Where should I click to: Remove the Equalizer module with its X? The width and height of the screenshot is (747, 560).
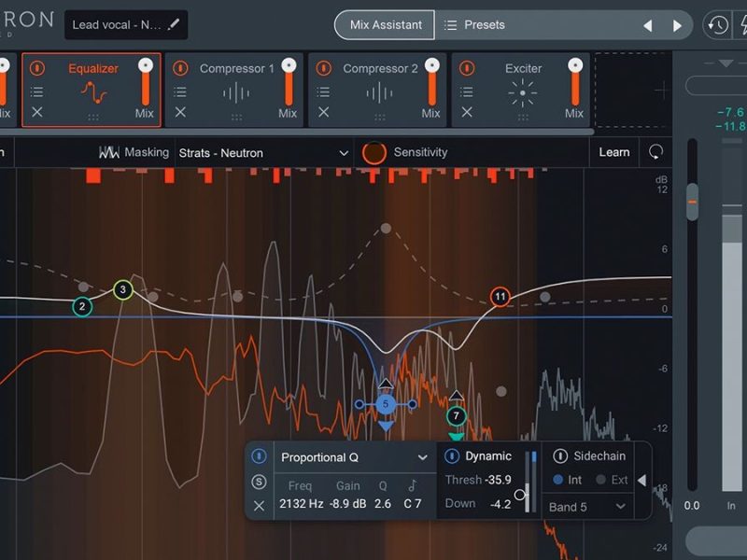pyautogui.click(x=37, y=112)
